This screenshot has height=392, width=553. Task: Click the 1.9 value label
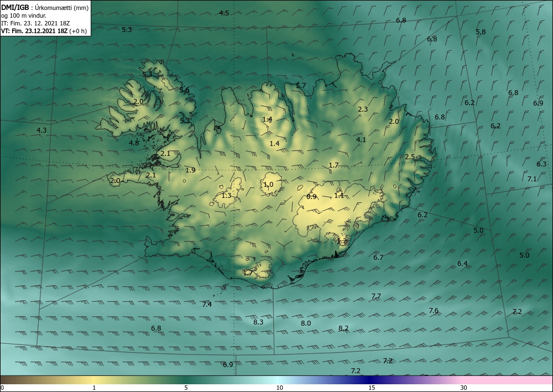tap(190, 170)
